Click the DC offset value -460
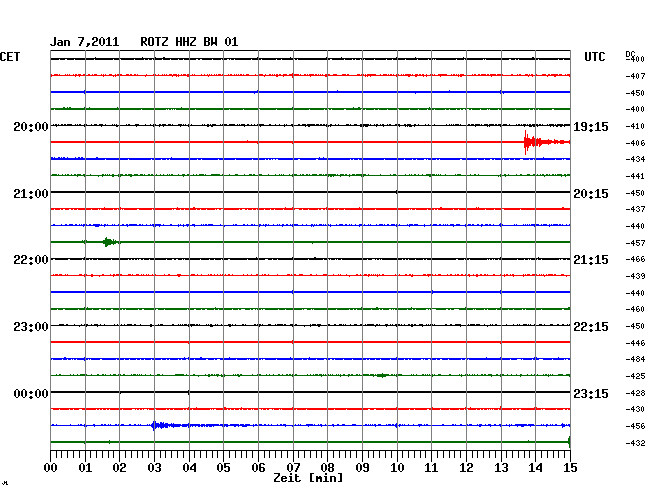 point(635,309)
